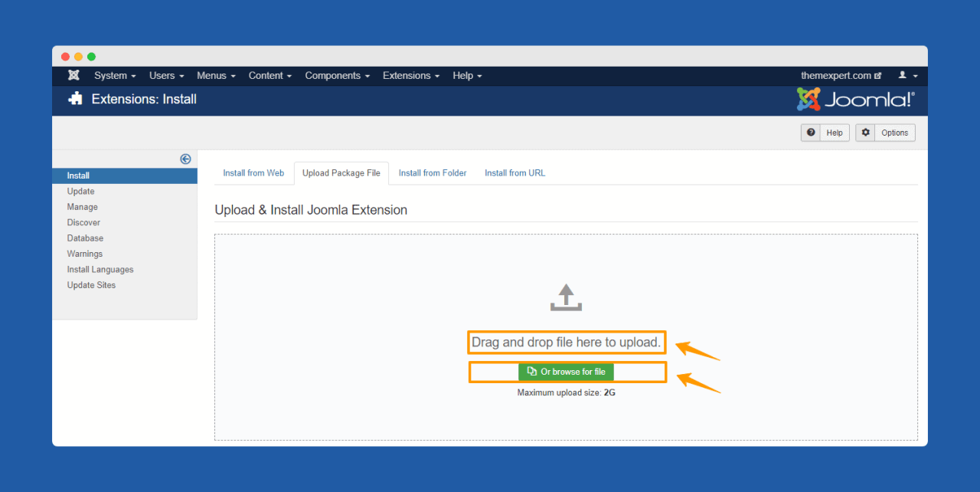Open the user account menu icon

click(x=908, y=75)
